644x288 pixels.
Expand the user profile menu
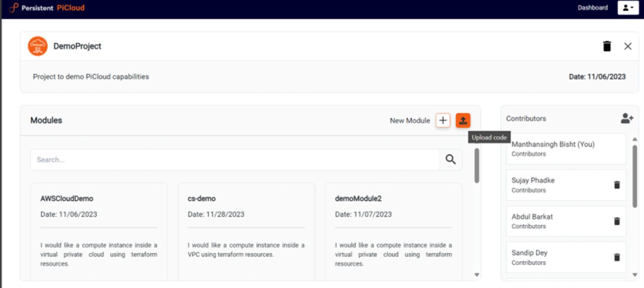628,8
